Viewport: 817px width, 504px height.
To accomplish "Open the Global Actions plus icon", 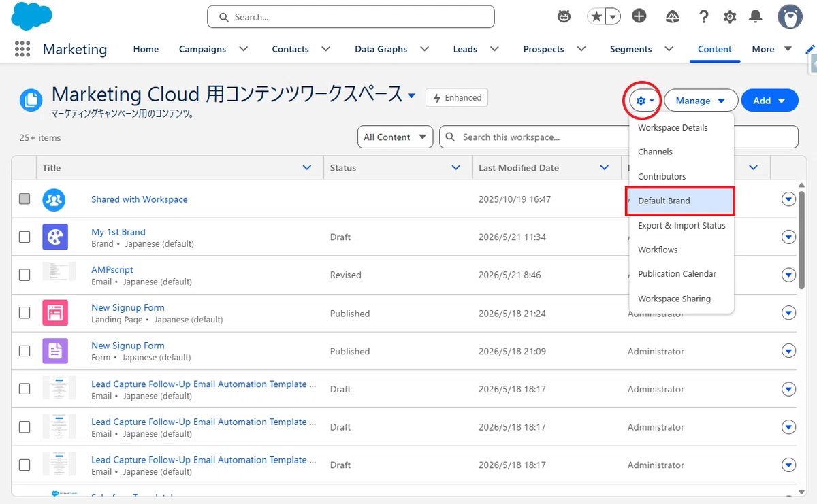I will pos(639,16).
